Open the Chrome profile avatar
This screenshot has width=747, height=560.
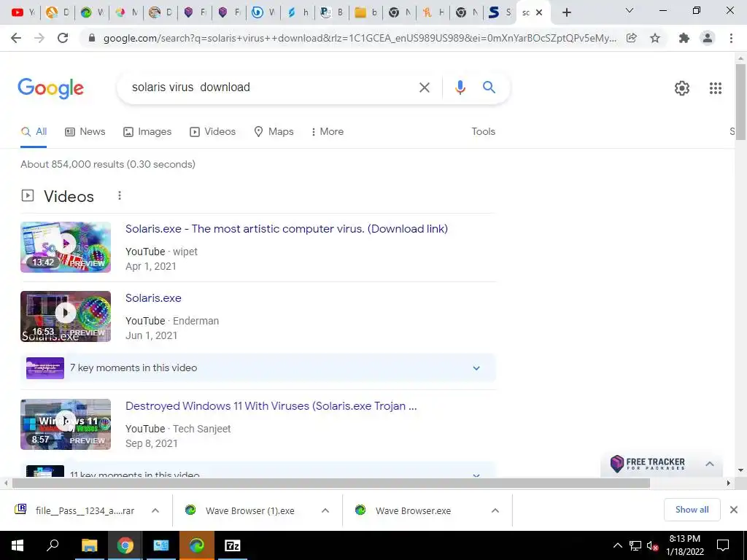[708, 38]
